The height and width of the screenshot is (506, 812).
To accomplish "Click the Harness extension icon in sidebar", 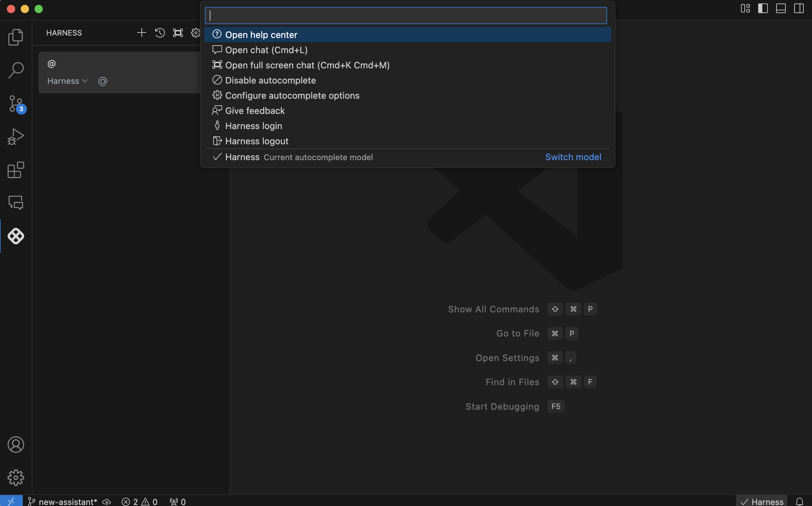I will 16,236.
